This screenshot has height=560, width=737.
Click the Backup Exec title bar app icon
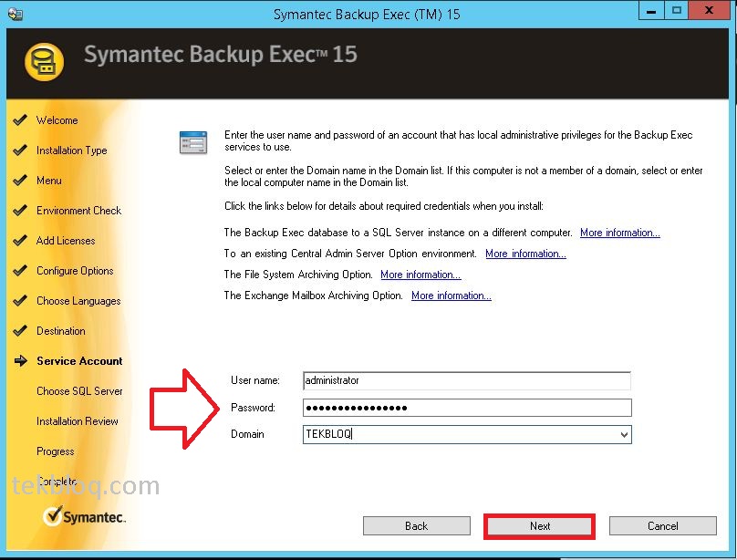click(15, 14)
